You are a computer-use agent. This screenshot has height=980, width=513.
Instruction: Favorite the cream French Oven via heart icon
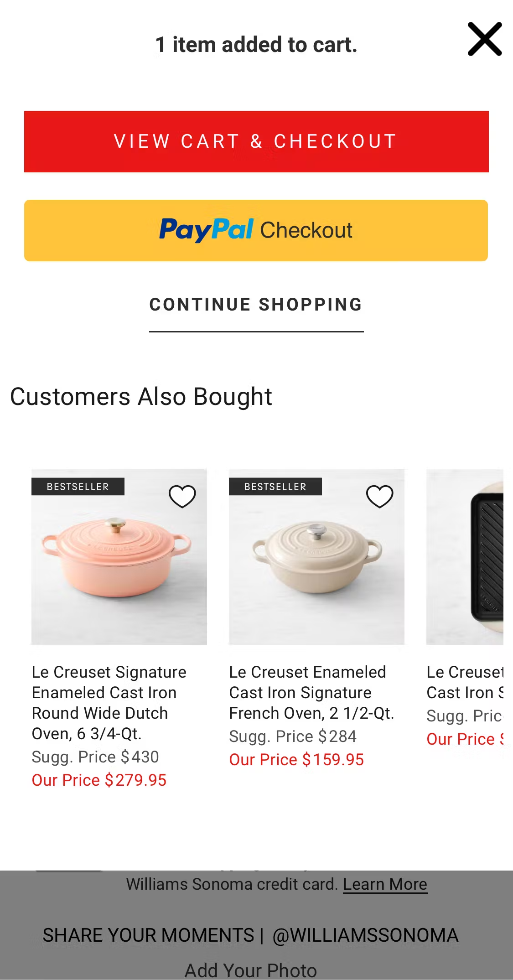380,496
